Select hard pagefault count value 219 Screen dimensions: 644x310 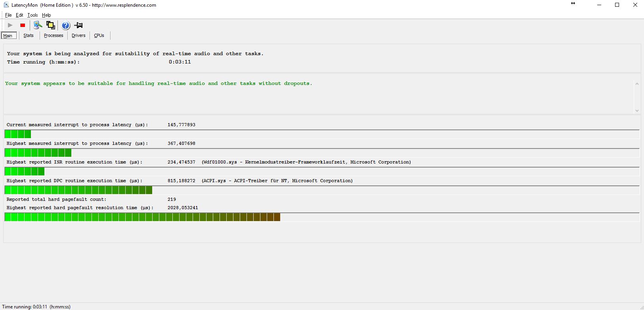(172, 199)
